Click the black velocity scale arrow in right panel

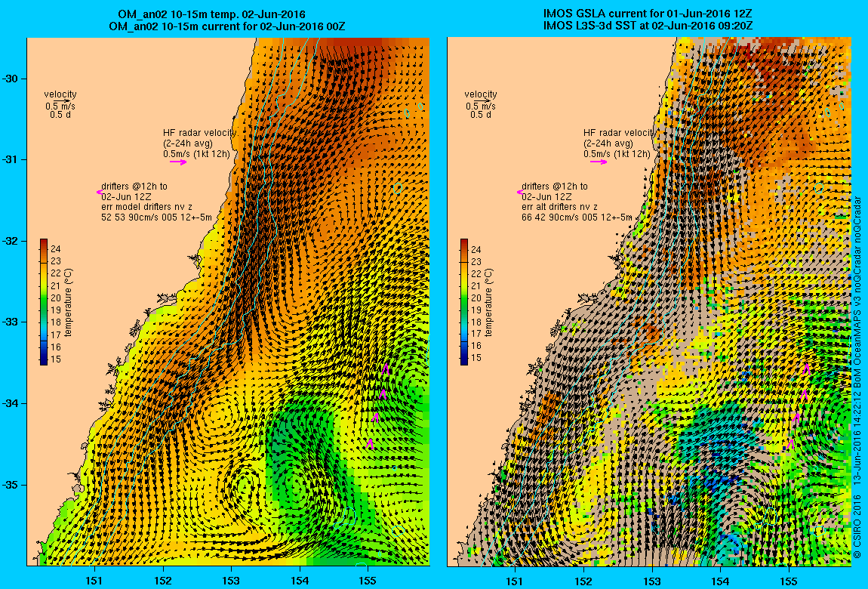point(482,101)
